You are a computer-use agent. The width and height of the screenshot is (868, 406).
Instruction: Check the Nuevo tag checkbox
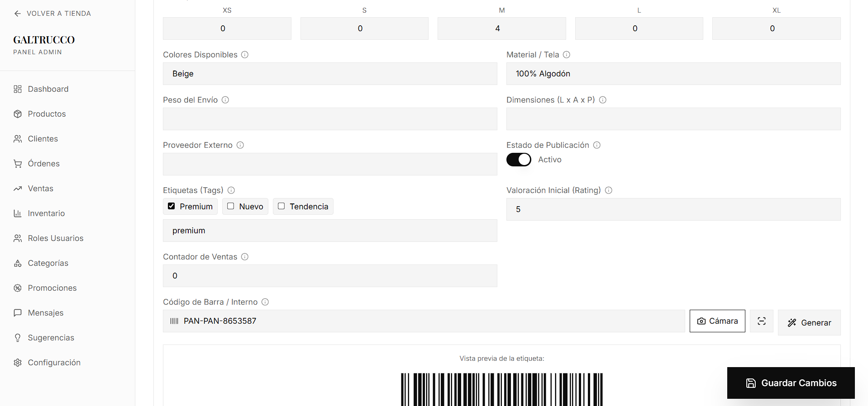tap(231, 206)
